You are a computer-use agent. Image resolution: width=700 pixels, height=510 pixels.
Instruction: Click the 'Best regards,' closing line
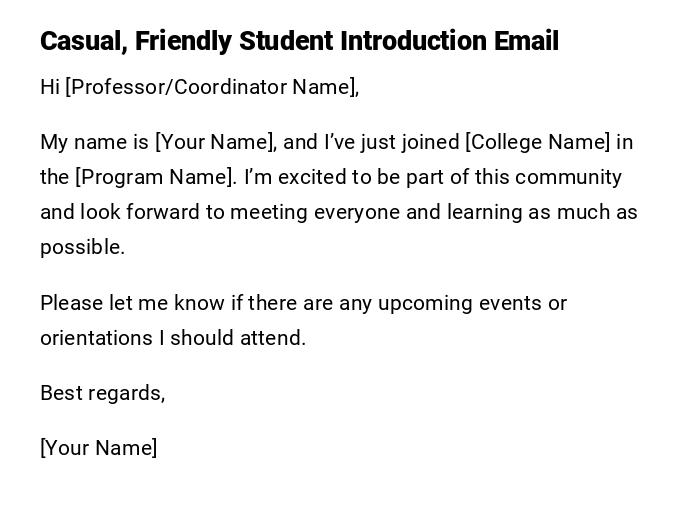click(102, 393)
